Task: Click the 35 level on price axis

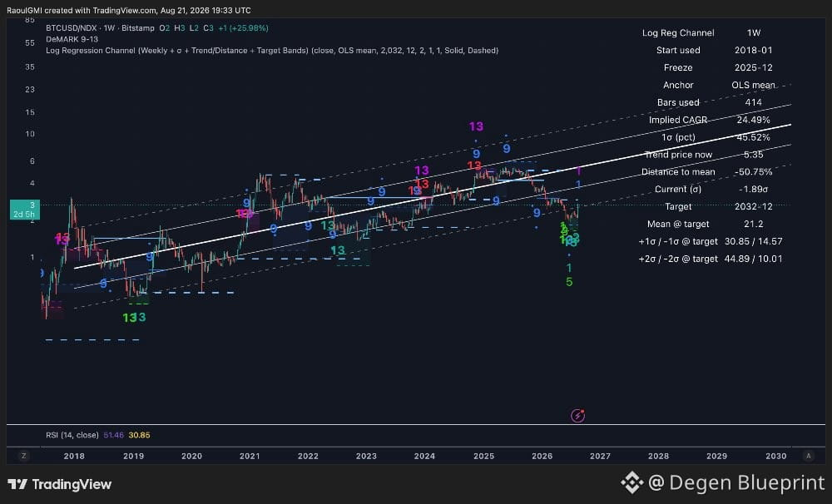Action: 30,67
